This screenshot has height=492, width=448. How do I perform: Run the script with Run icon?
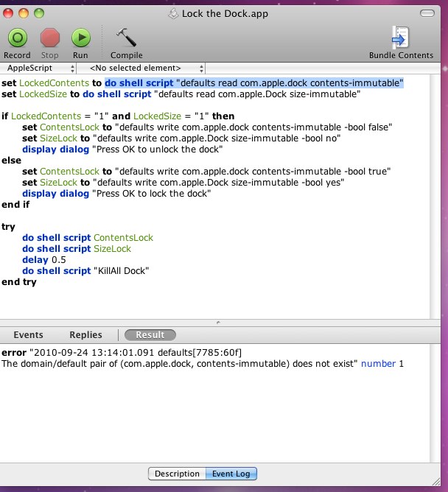click(80, 38)
